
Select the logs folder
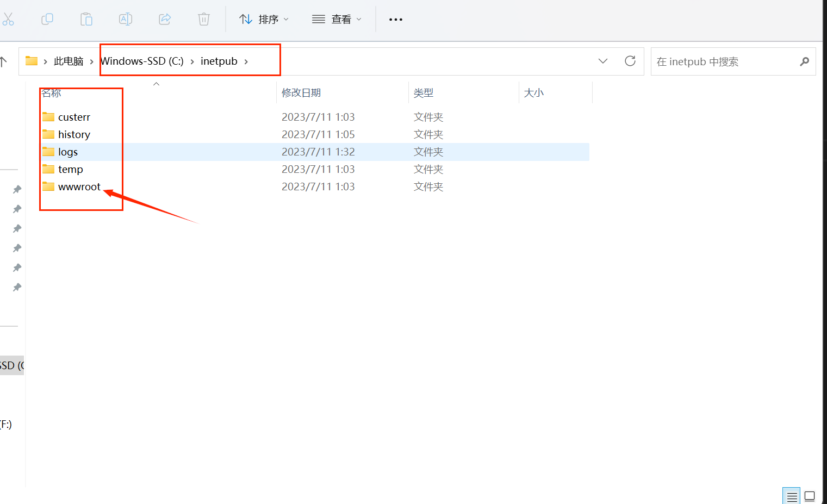(68, 152)
